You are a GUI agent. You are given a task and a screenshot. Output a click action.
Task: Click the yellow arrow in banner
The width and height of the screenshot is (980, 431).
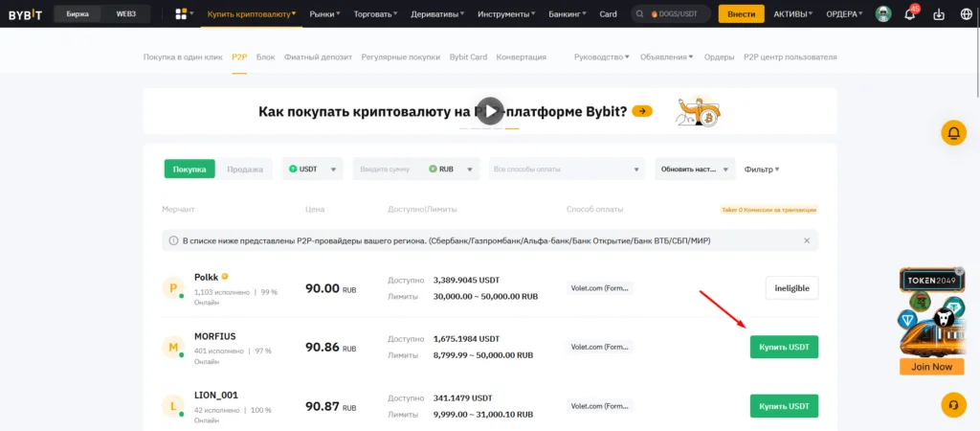click(x=642, y=111)
